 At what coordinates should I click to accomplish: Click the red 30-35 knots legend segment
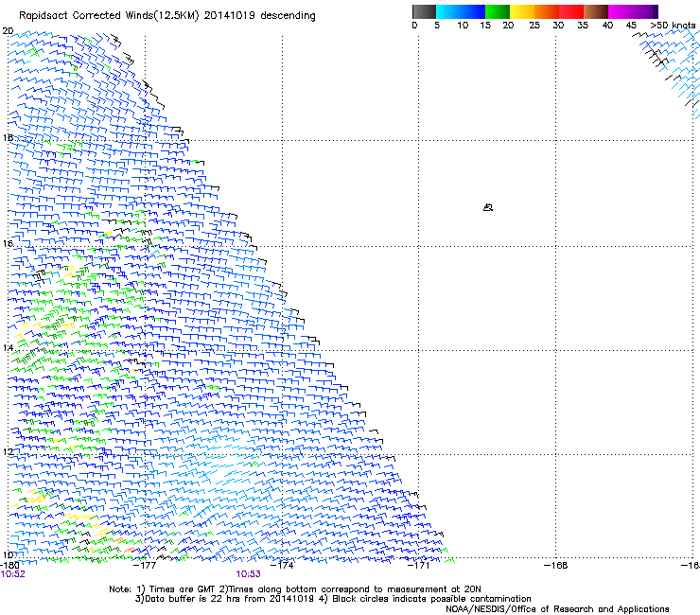pyautogui.click(x=571, y=11)
